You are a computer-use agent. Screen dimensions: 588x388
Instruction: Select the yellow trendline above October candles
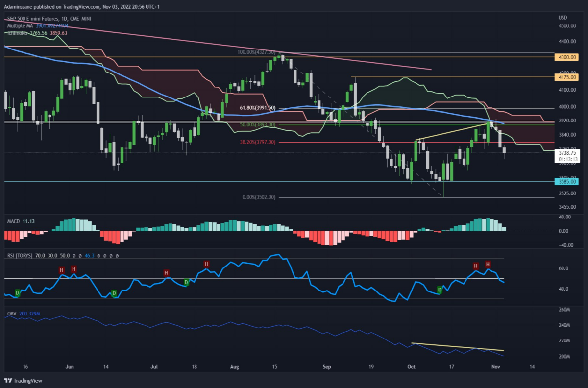(x=452, y=132)
